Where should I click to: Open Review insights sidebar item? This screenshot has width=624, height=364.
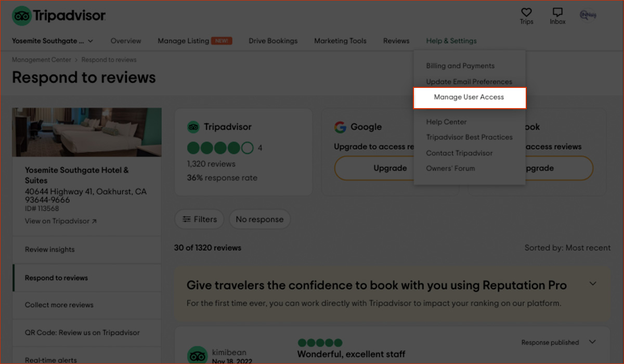pyautogui.click(x=87, y=250)
